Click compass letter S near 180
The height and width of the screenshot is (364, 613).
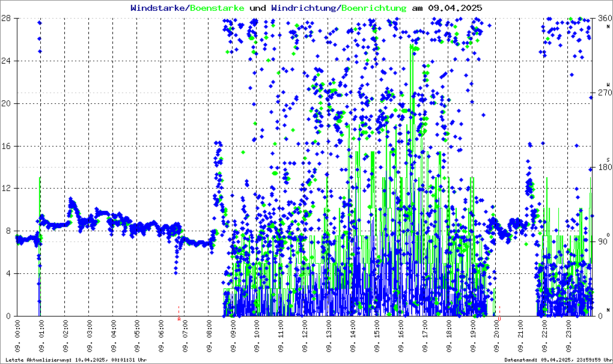click(608, 159)
